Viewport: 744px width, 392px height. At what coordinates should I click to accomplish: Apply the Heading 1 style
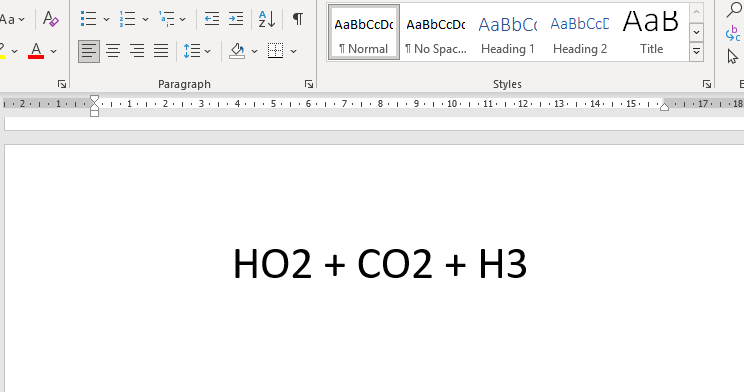click(x=508, y=33)
